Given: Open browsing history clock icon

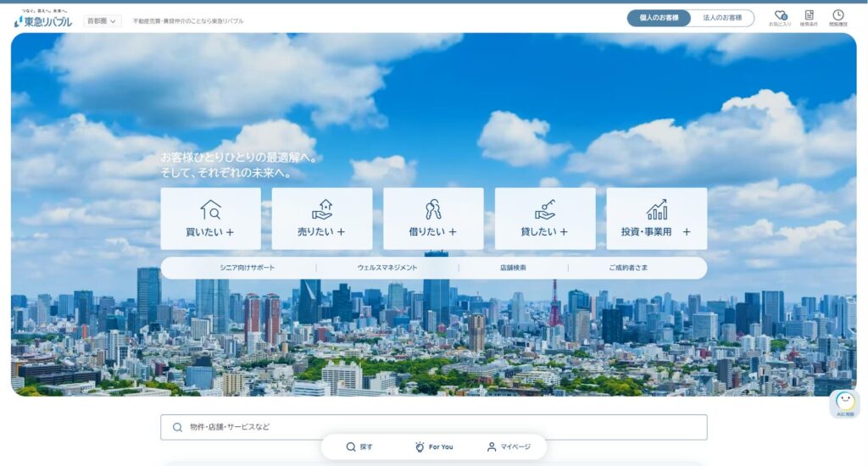Looking at the screenshot, I should click(838, 18).
